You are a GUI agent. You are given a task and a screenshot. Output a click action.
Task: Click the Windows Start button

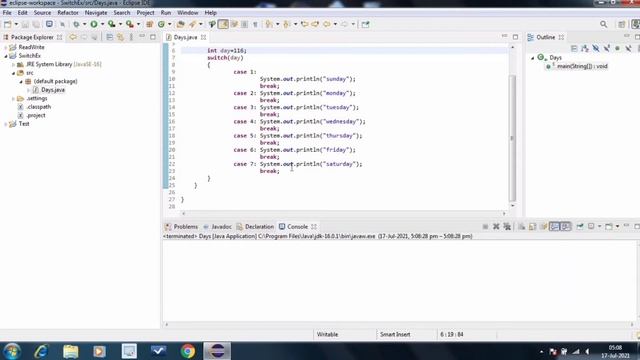pos(12,351)
